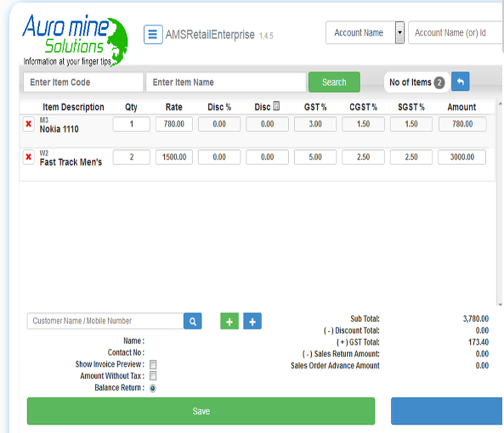Click the blue plus add button
This screenshot has width=504, height=433.
click(253, 321)
